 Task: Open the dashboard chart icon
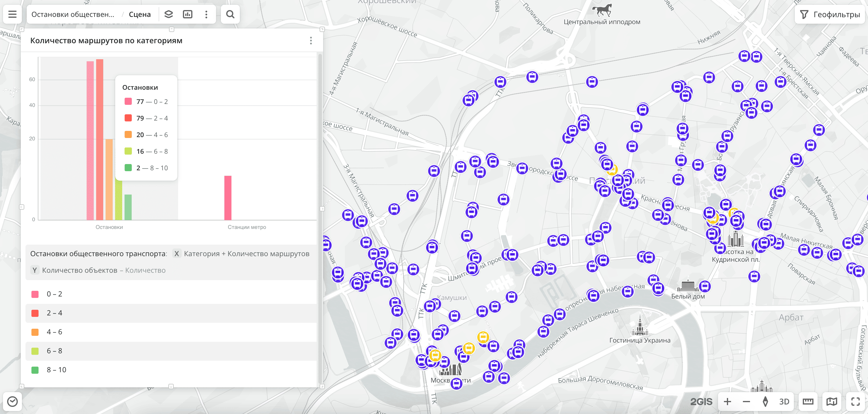187,14
